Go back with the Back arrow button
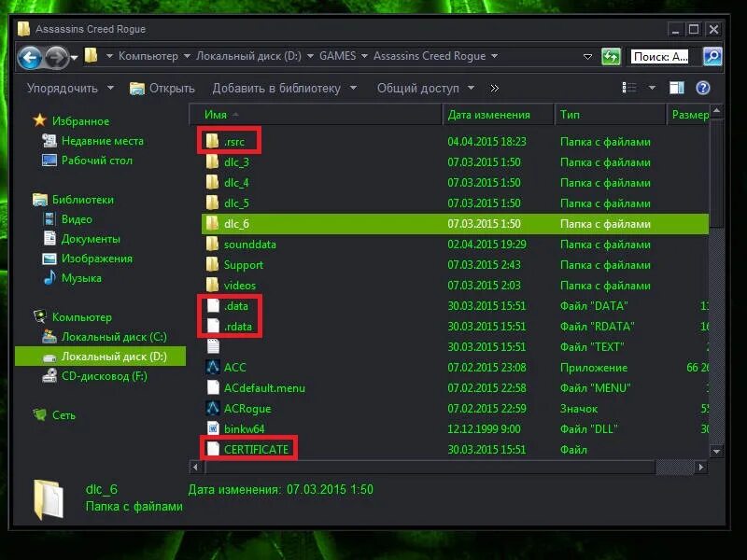Viewport: 747px width, 560px height. [x=30, y=58]
